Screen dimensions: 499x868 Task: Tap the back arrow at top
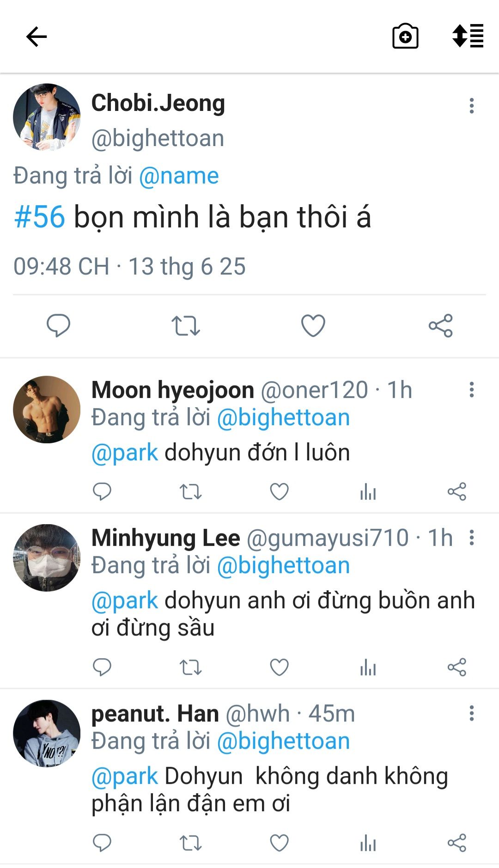37,37
